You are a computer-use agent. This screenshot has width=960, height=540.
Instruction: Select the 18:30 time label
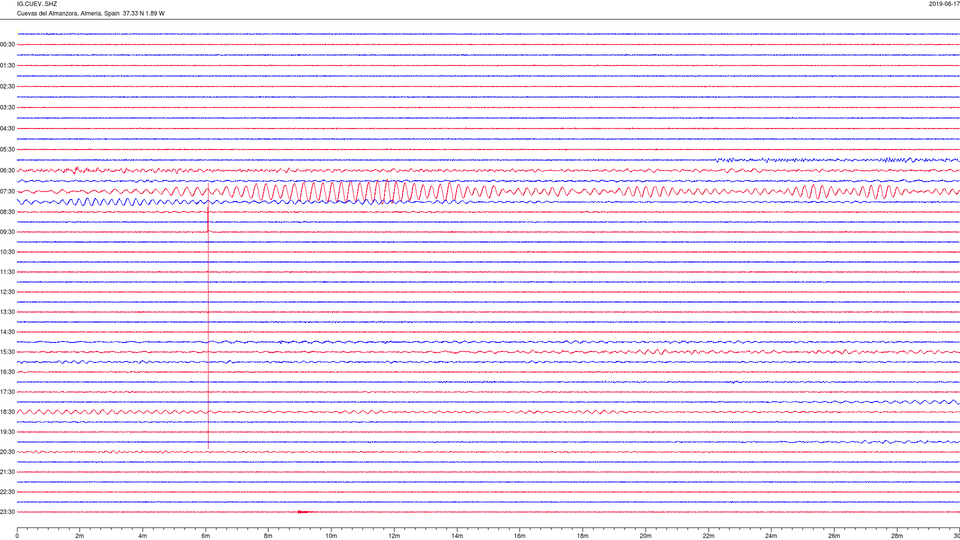point(7,412)
